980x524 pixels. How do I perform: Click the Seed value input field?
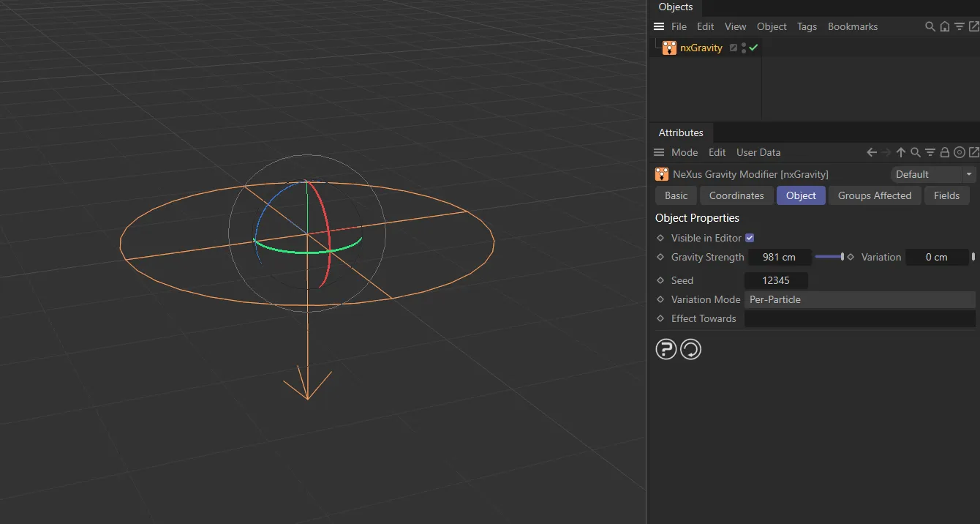(776, 280)
